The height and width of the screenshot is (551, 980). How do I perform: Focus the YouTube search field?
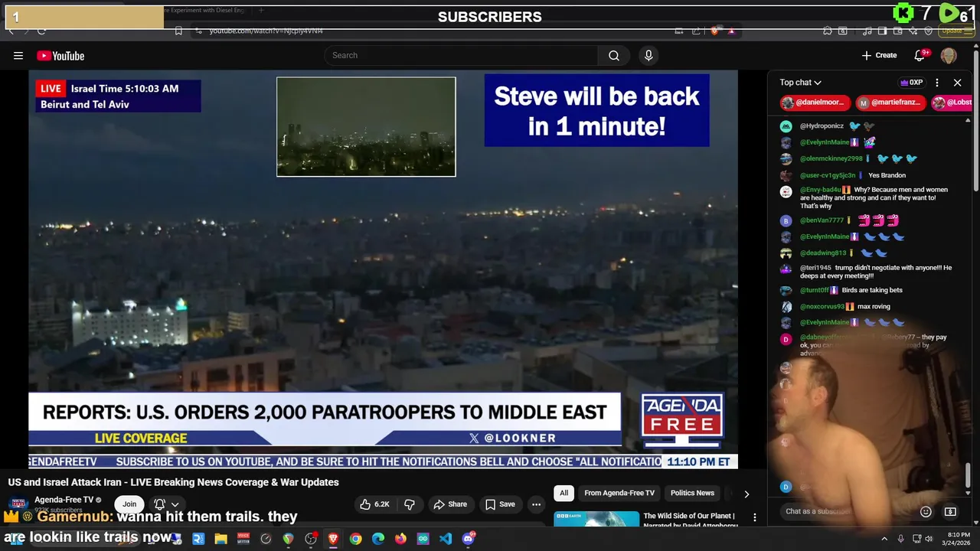[x=461, y=55]
